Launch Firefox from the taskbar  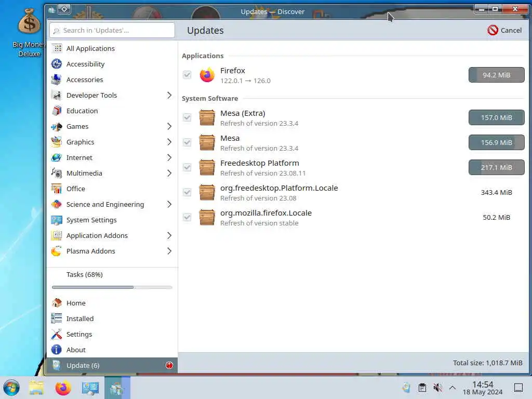coord(63,388)
